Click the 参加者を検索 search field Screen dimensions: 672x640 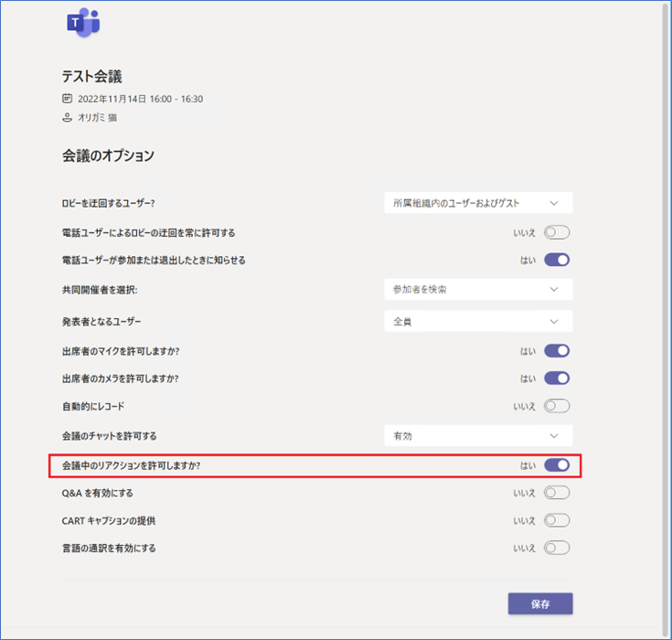[x=462, y=290]
